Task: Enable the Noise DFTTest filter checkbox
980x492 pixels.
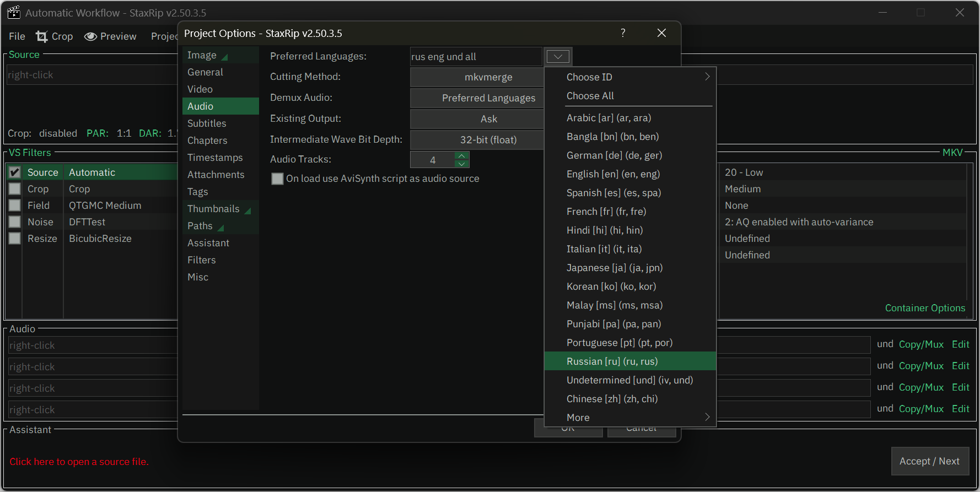Action: click(15, 222)
